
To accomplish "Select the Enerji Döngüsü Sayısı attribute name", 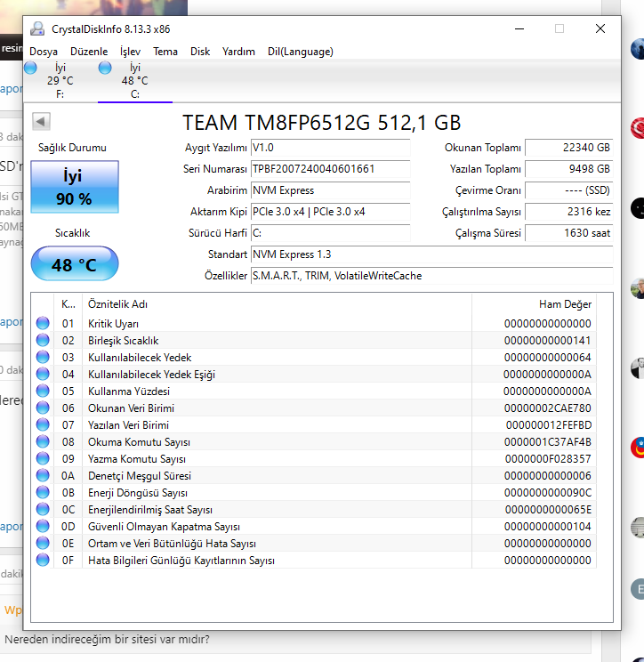I will click(x=138, y=493).
